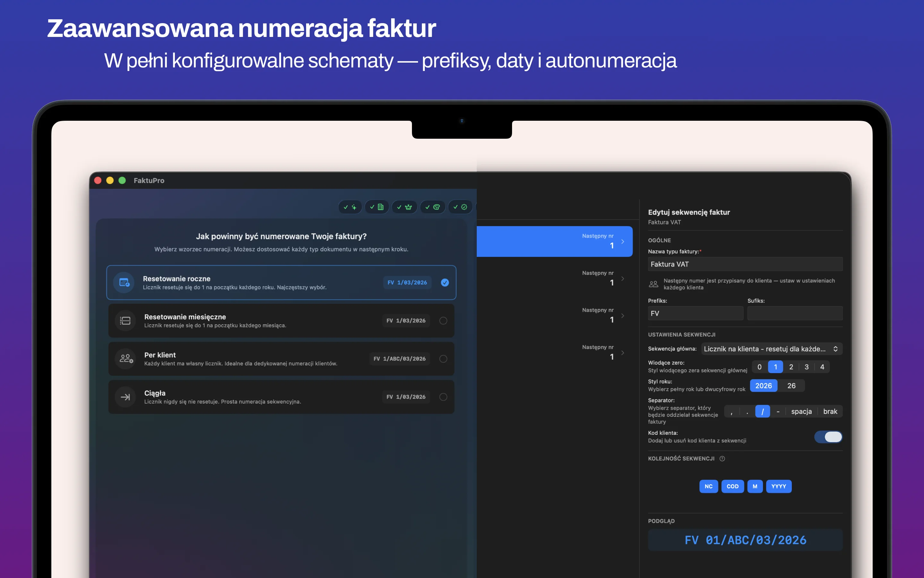Click the FV 1/03/2026 tag in Resetowanie miesięczne

click(x=406, y=321)
